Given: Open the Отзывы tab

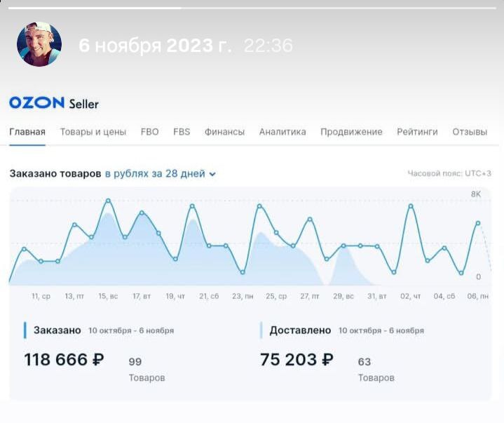Looking at the screenshot, I should [x=470, y=132].
